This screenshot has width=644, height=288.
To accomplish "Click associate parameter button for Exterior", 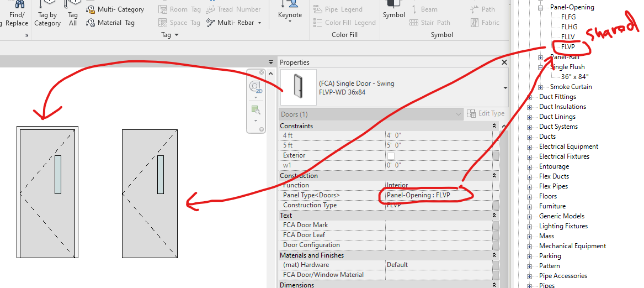I will 496,155.
